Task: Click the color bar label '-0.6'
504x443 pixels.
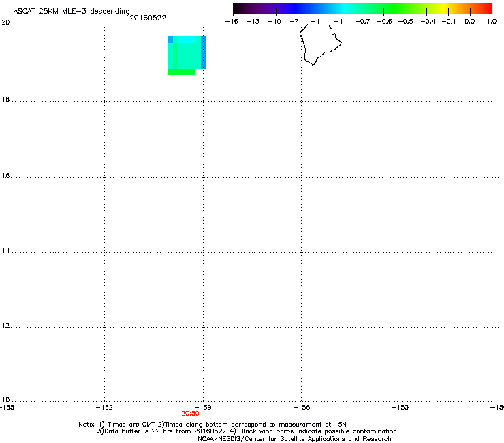Action: point(384,22)
